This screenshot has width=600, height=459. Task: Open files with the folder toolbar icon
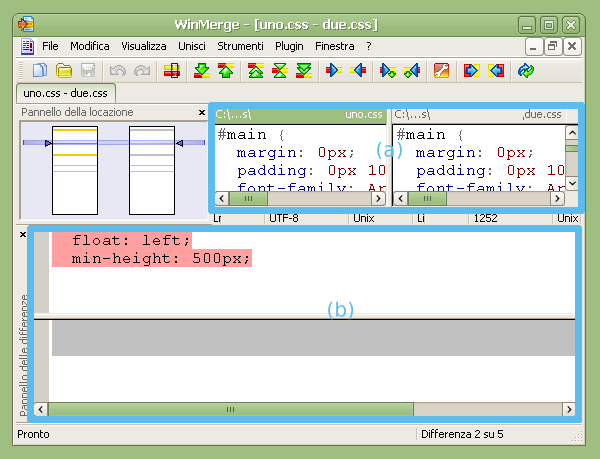[x=64, y=70]
